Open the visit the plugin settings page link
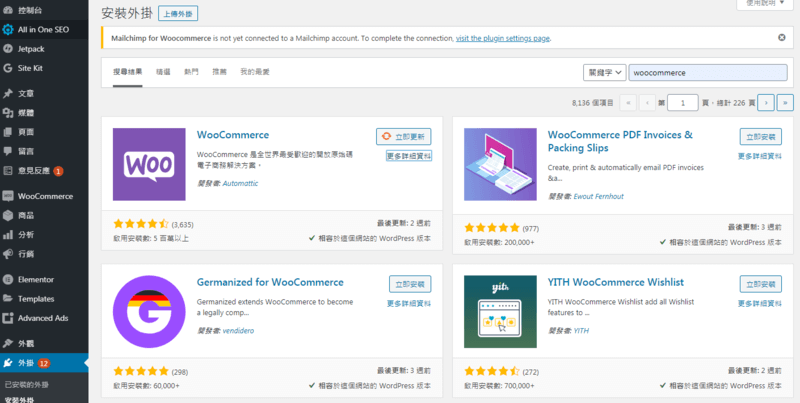 (503, 38)
